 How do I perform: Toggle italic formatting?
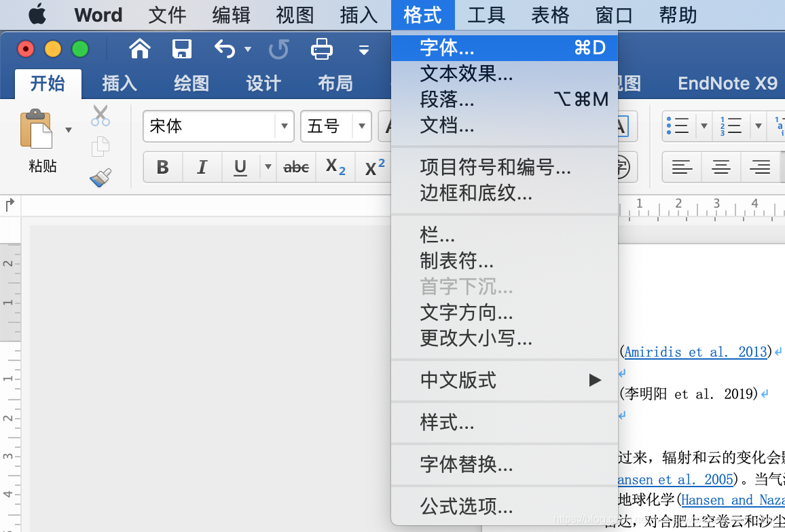tap(202, 167)
